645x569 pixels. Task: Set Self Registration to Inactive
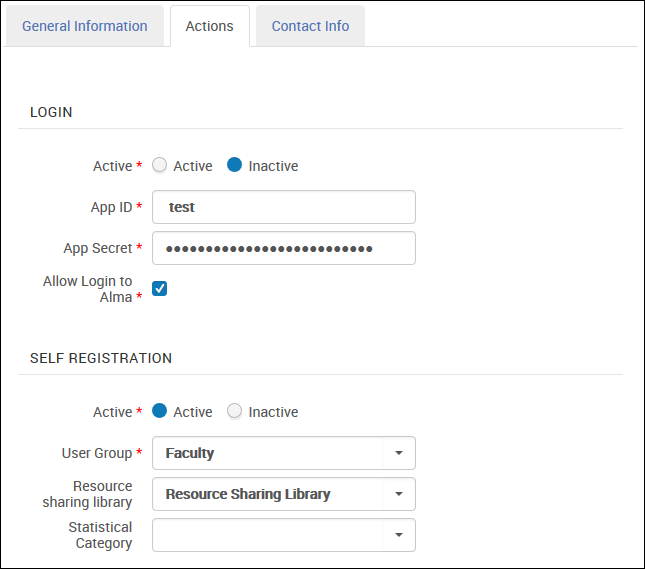click(235, 411)
